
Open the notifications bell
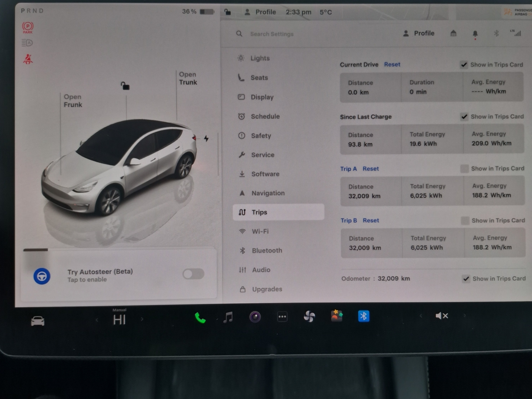pos(475,34)
